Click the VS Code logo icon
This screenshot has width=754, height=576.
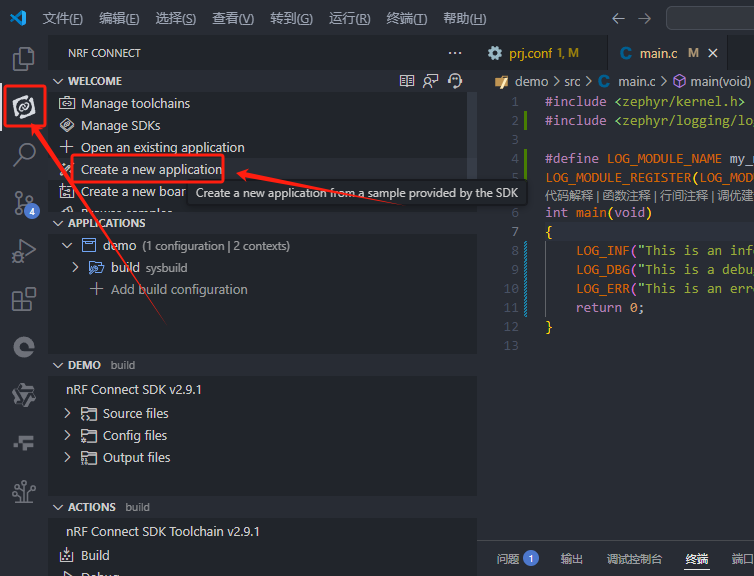click(18, 18)
